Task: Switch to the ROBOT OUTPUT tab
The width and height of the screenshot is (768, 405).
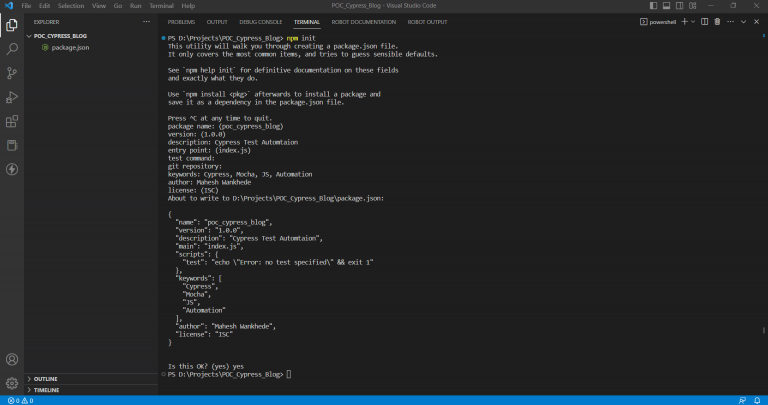Action: pos(427,22)
